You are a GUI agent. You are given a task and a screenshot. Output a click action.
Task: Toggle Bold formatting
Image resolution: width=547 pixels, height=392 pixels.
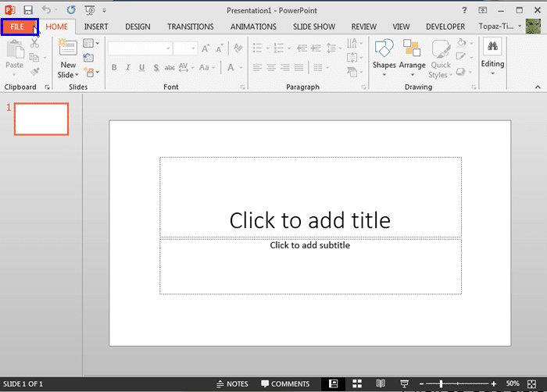[x=114, y=68]
